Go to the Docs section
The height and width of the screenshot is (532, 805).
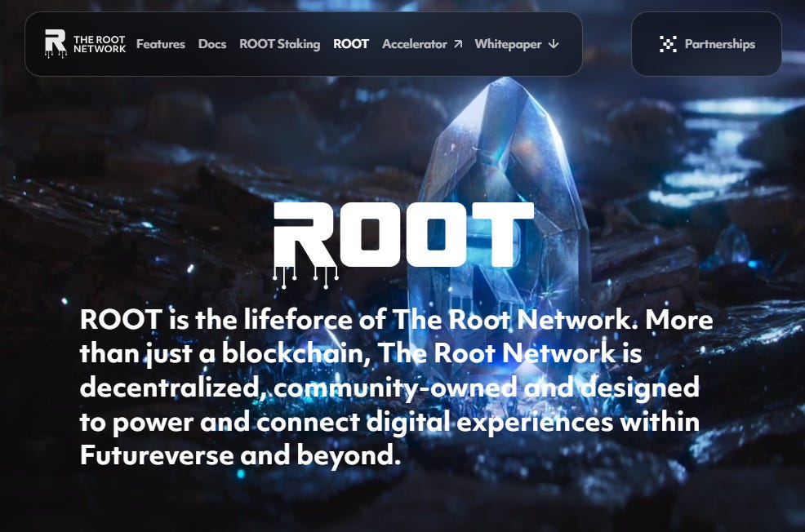point(212,44)
